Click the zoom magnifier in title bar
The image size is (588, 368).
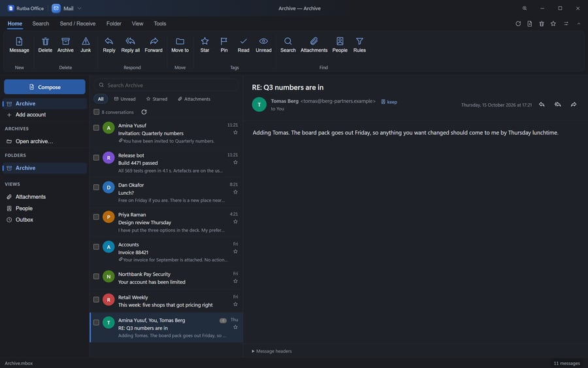point(525,8)
